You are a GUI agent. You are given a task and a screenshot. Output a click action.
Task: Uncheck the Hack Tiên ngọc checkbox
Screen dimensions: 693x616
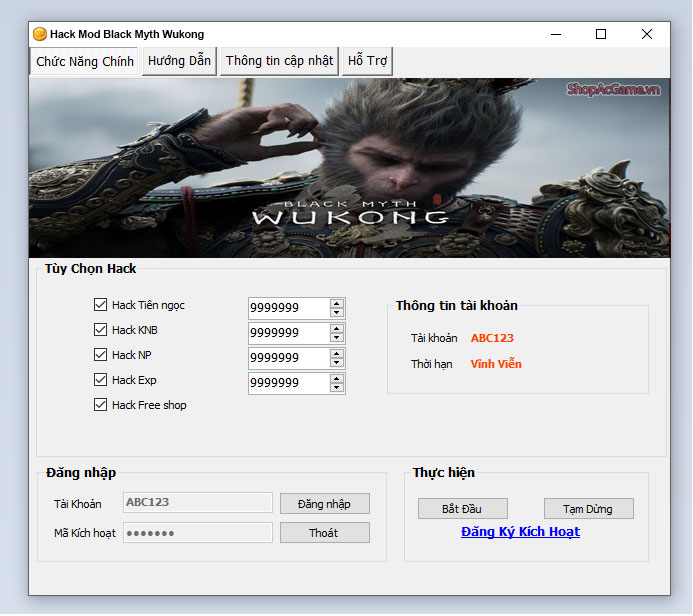click(100, 304)
